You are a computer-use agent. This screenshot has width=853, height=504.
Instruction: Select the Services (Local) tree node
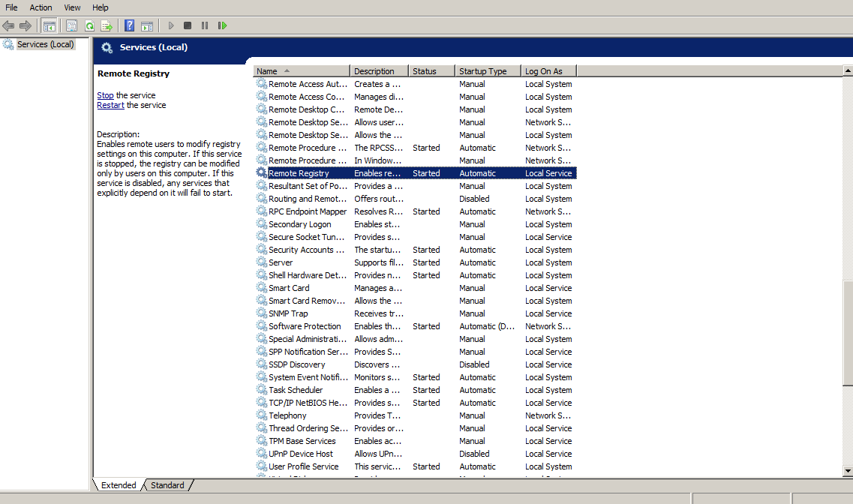click(x=43, y=43)
